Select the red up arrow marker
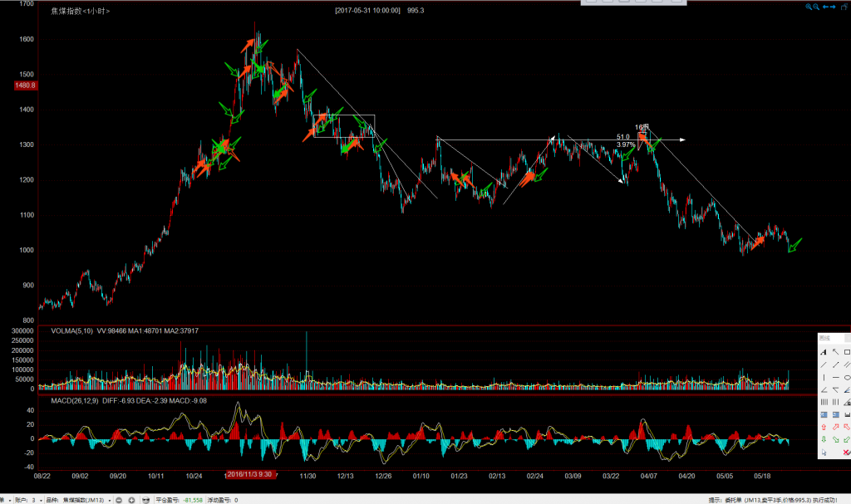The height and width of the screenshot is (504, 851). 824,427
